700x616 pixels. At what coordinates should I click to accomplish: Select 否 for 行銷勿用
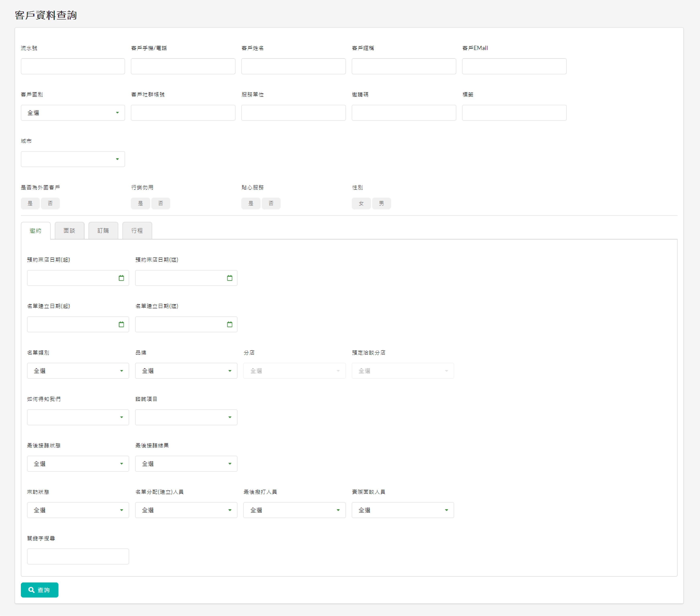tap(161, 204)
